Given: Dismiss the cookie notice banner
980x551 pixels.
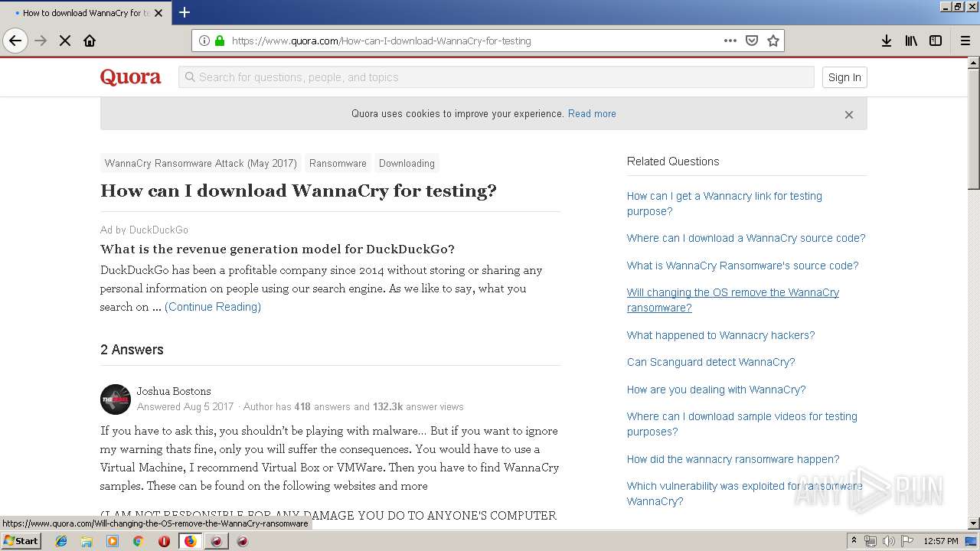Looking at the screenshot, I should pos(848,115).
